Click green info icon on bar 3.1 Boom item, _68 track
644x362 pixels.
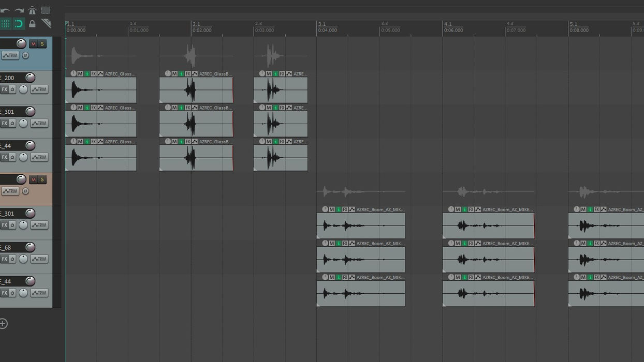coord(339,244)
